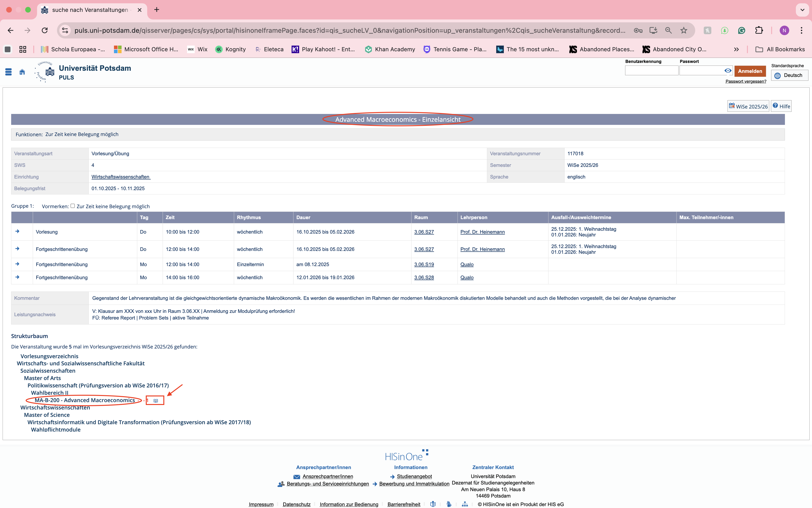The image size is (812, 508).
Task: Toggle password visibility with the eye icon
Action: coord(728,71)
